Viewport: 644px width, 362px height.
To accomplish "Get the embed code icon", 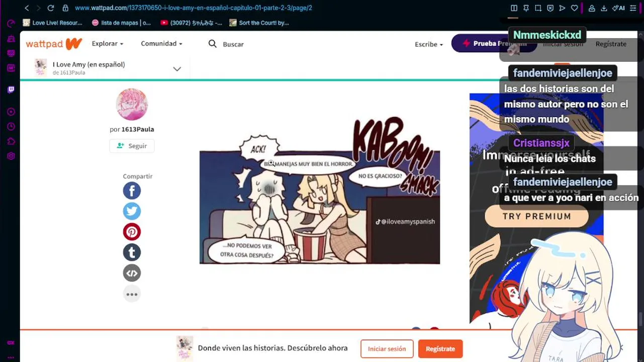I will pos(132,273).
